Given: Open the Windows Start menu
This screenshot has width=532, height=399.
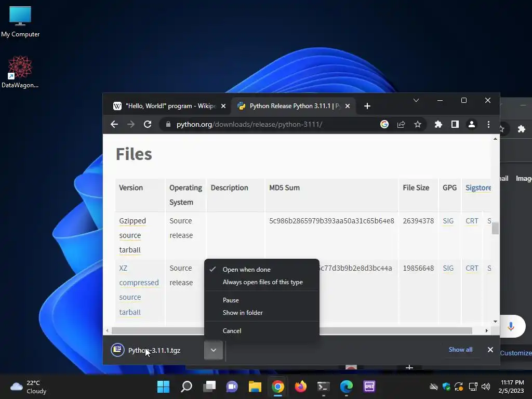Looking at the screenshot, I should coord(163,387).
